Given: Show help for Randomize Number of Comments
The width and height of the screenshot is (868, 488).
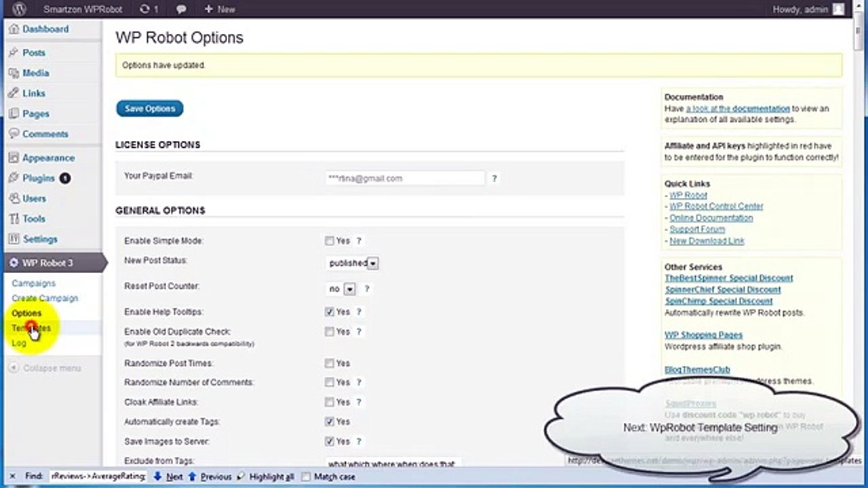Looking at the screenshot, I should coord(359,382).
